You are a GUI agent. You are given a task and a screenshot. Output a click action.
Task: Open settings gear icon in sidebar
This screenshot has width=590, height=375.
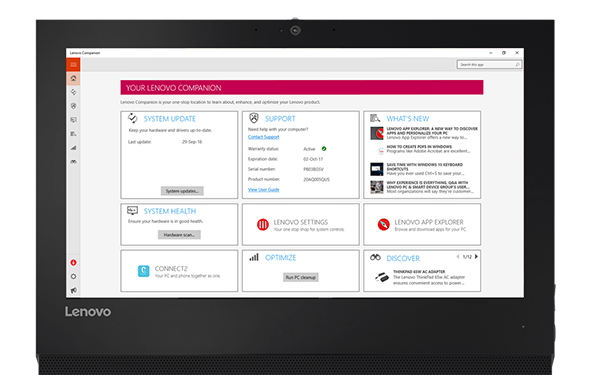73,276
